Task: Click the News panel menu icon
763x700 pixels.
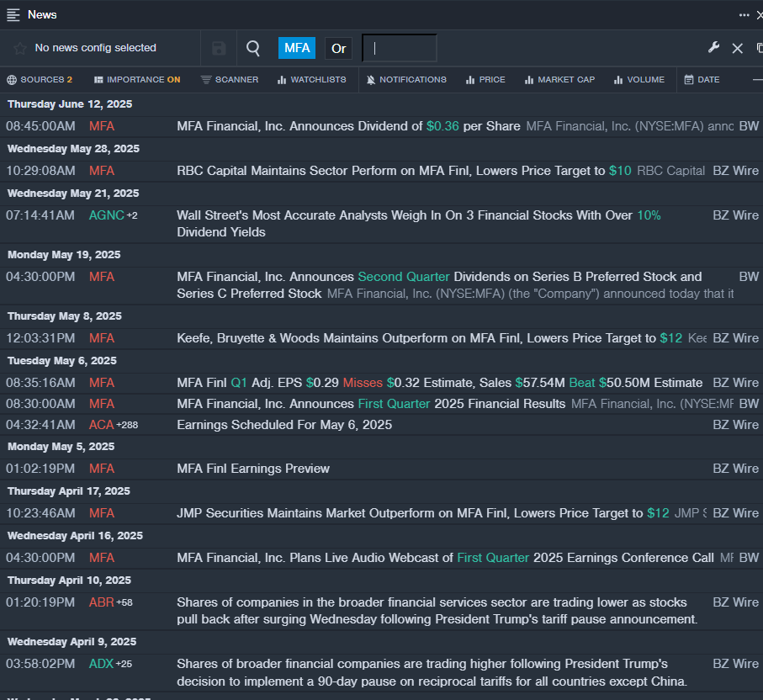Action: [x=13, y=15]
